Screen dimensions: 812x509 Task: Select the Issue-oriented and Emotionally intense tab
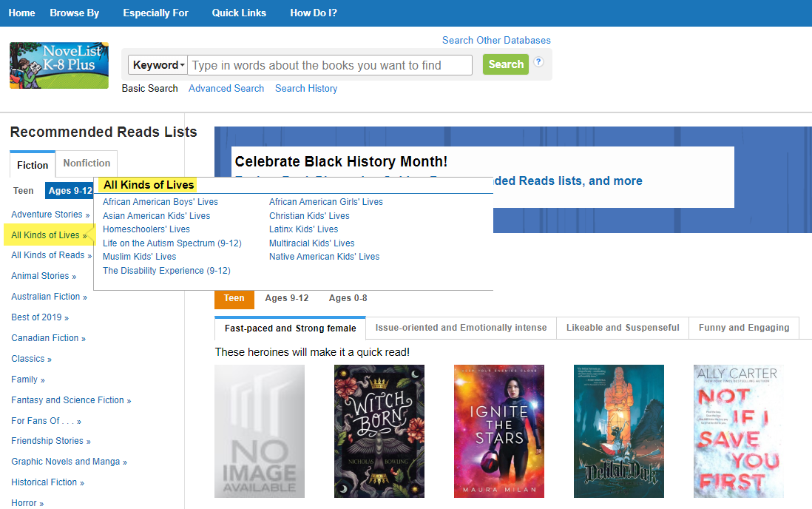(461, 328)
